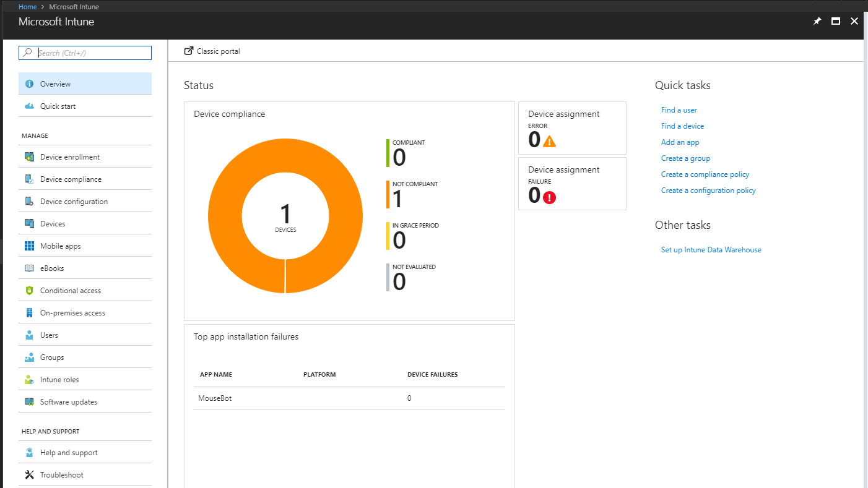
Task: Click the grey Not Evaluated legend bar
Action: click(388, 277)
